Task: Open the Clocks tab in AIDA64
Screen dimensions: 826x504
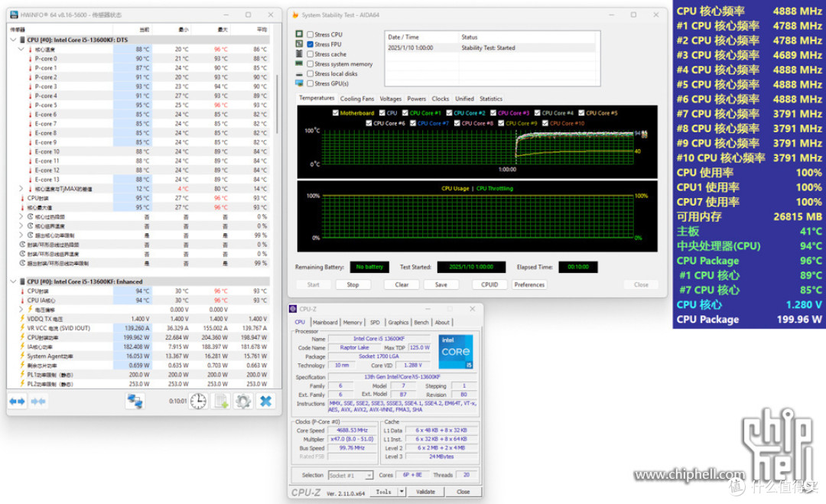Action: coord(441,99)
